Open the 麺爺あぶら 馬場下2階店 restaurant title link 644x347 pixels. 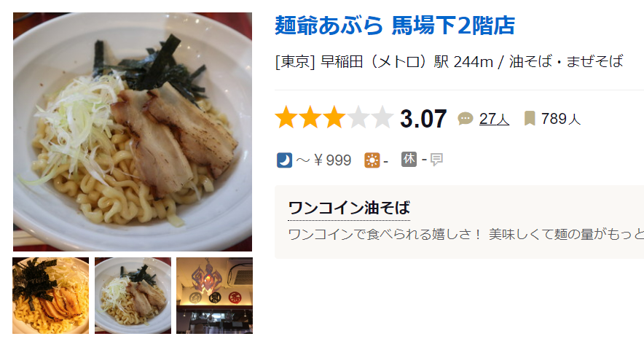pos(395,26)
